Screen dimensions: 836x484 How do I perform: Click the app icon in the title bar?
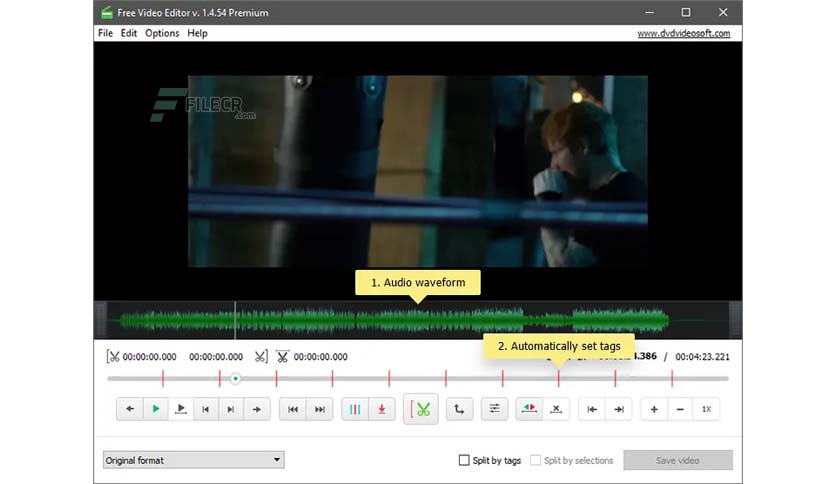click(x=107, y=12)
